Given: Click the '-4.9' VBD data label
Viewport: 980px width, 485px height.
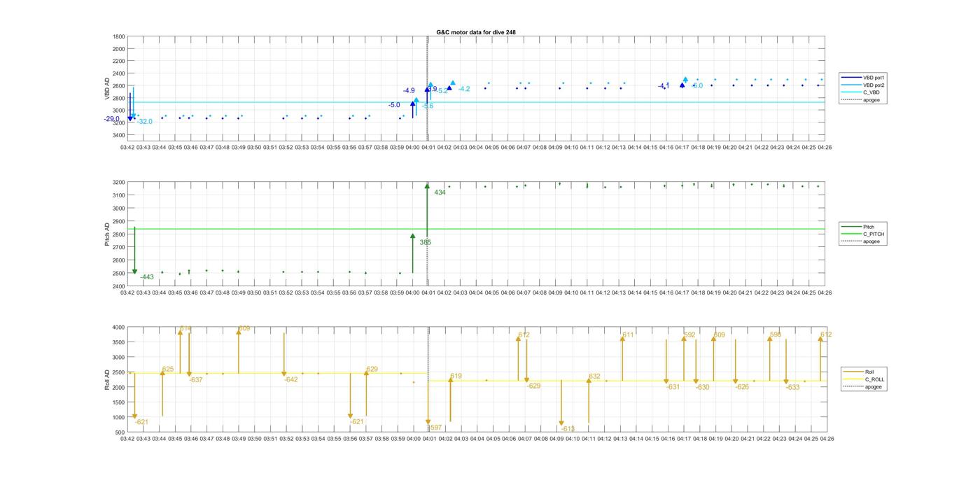Looking at the screenshot, I should point(409,91).
